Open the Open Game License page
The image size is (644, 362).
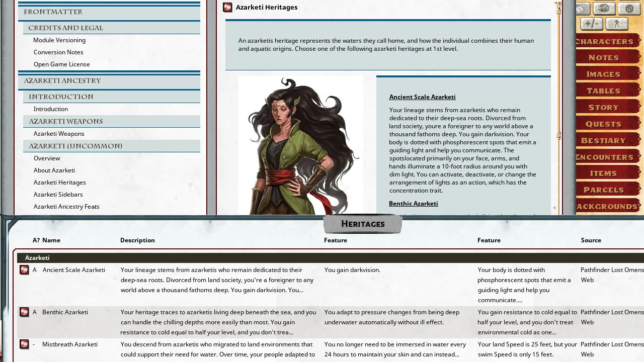tap(61, 64)
